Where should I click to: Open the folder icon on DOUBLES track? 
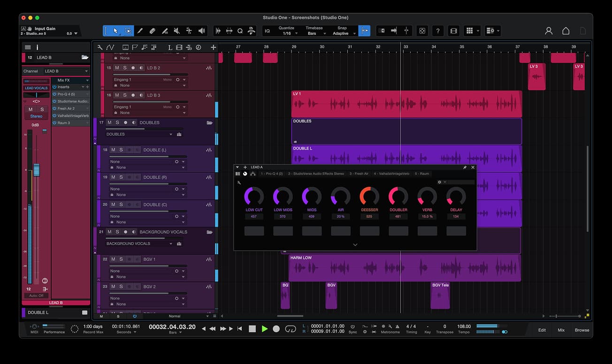(x=209, y=123)
